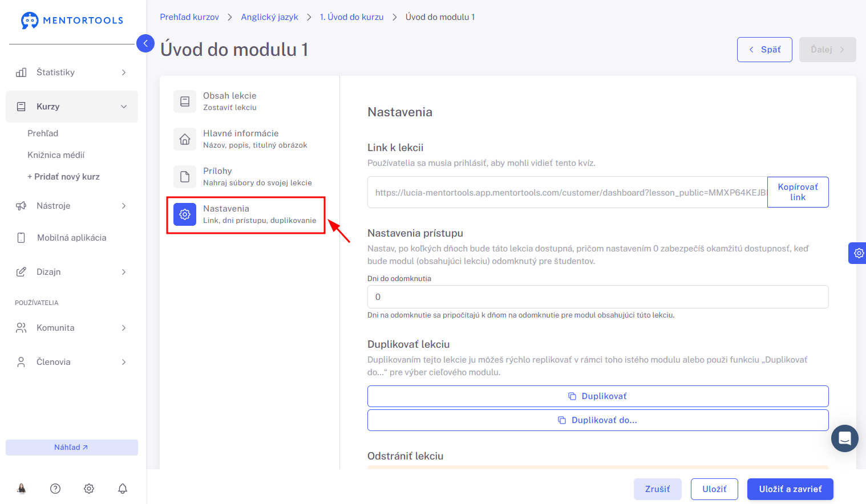Open the Anglický jazyk breadcrumb link
This screenshot has height=504, width=866.
(x=269, y=17)
